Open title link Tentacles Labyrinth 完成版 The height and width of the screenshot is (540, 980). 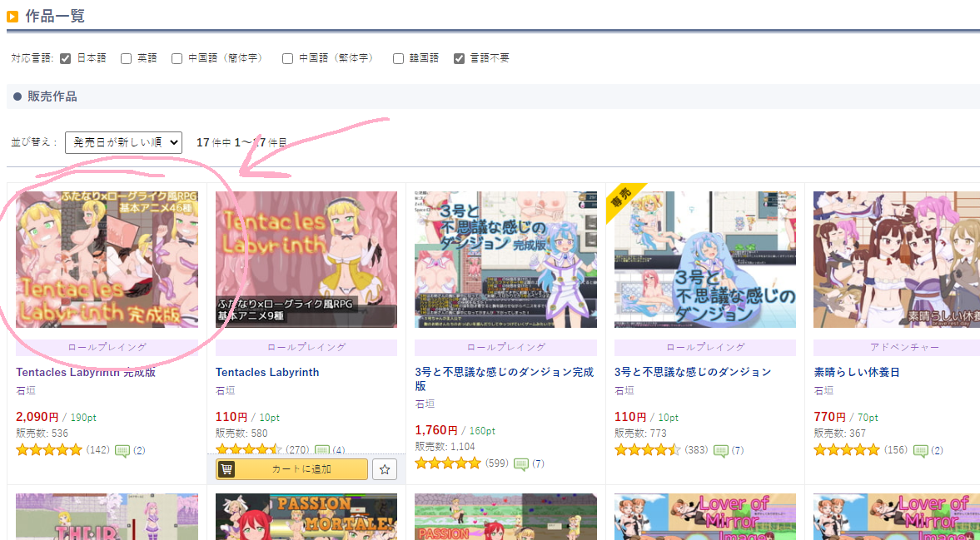(86, 372)
